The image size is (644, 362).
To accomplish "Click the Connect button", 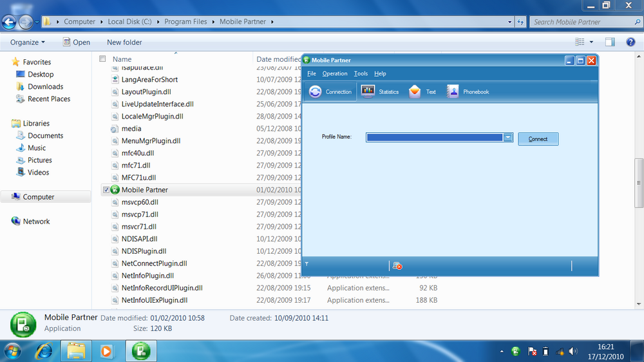I will [x=538, y=139].
